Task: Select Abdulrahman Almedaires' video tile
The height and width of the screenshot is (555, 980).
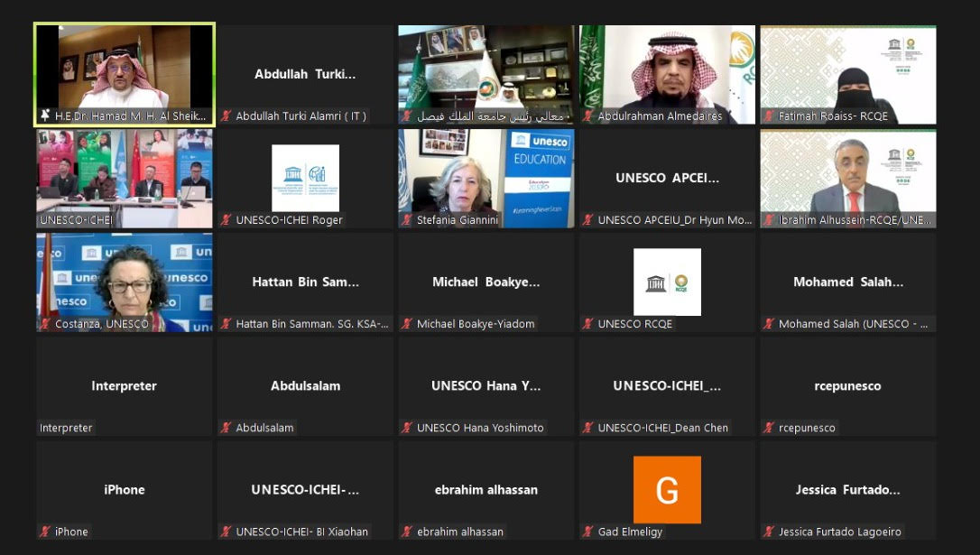Action: (x=666, y=72)
